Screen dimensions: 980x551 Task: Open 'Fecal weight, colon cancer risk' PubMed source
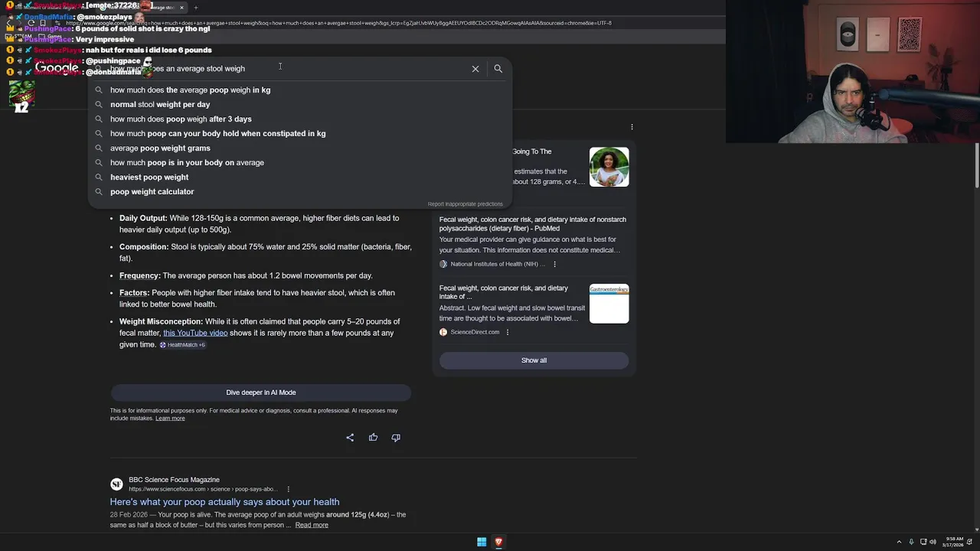tap(532, 224)
